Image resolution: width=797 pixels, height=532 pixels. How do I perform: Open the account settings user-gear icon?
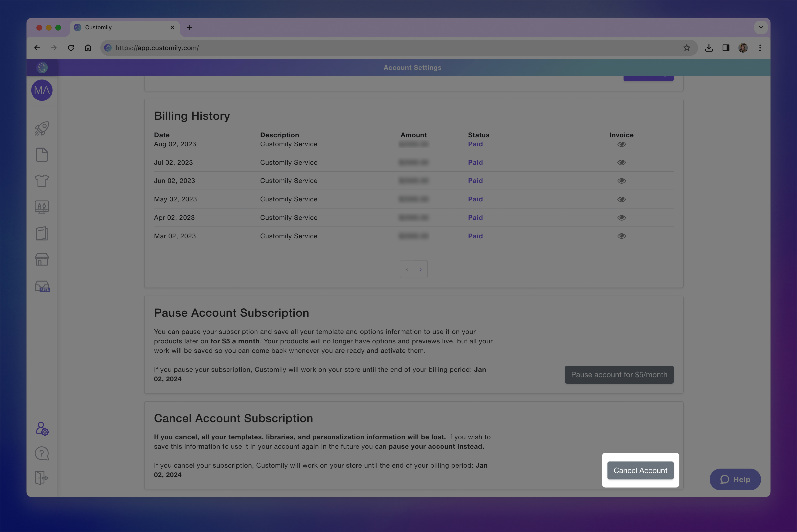click(42, 429)
